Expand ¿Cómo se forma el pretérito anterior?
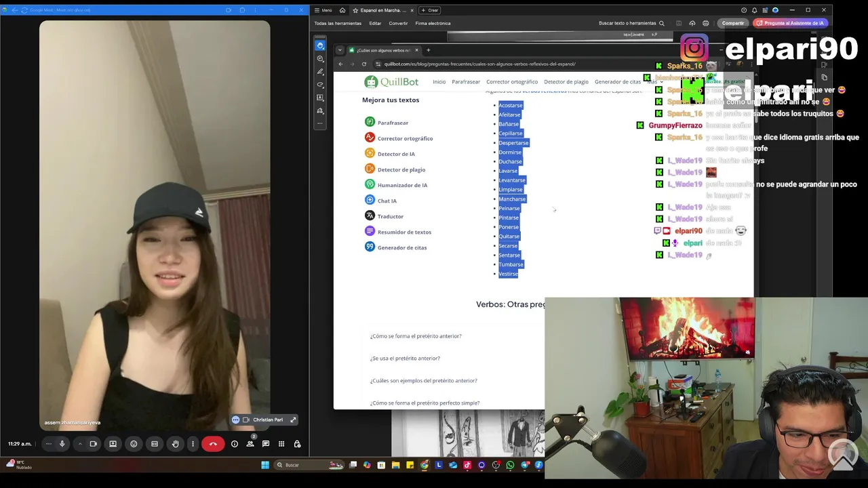The image size is (868, 488). 416,336
